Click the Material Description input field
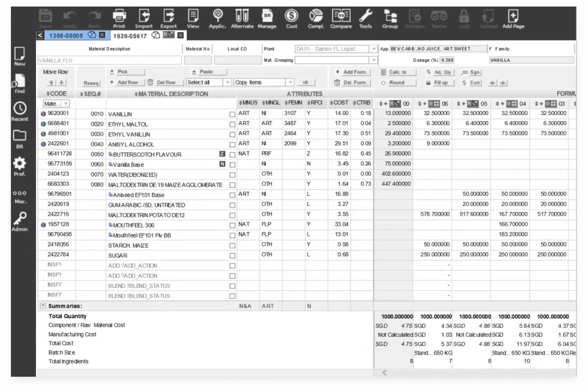Screen dimensions: 588x392 (x=109, y=60)
